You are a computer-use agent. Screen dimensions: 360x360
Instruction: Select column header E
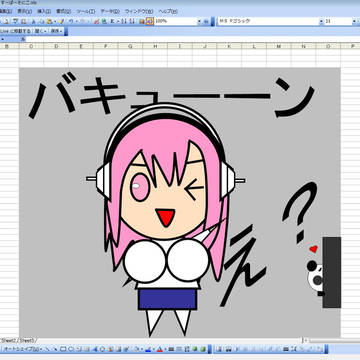coord(81,46)
